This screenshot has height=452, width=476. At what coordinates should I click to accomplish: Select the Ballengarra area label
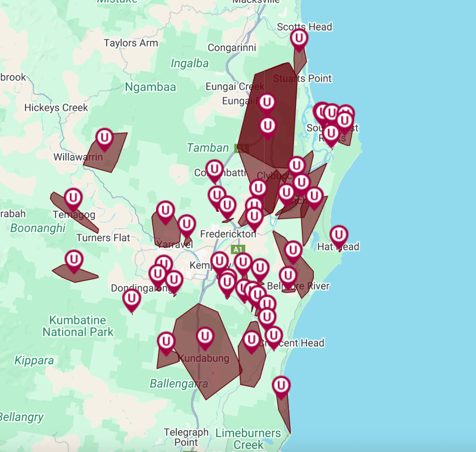(x=179, y=384)
